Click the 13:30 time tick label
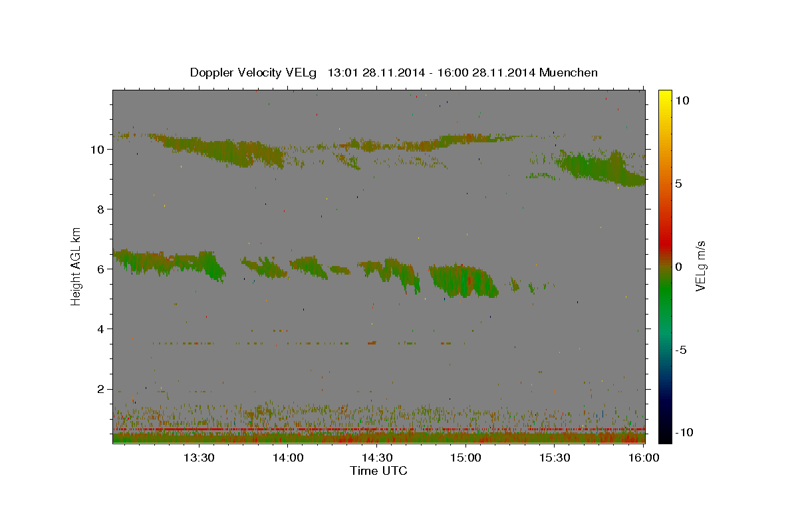Viewport: 798px width, 532px height. (198, 458)
